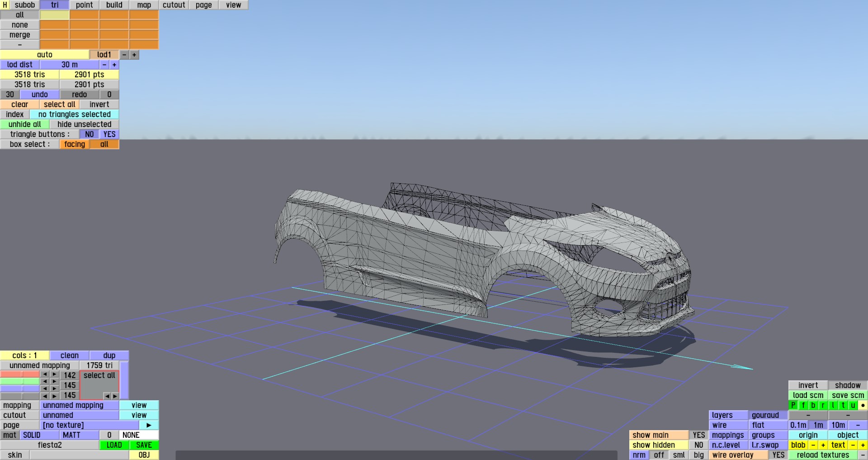Decrease blue value with left arrow
This screenshot has width=868, height=460.
(45, 389)
